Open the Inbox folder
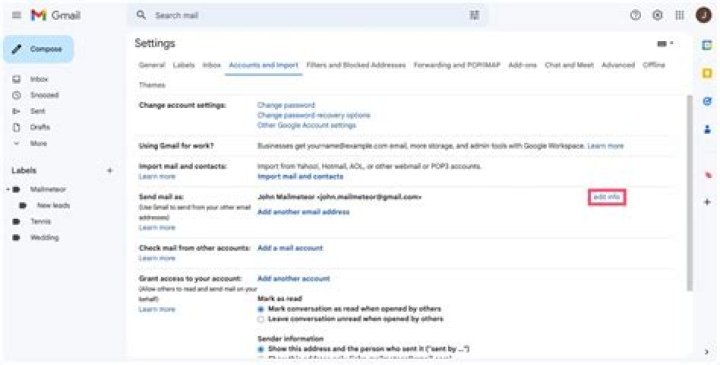The width and height of the screenshot is (720, 365). [39, 79]
